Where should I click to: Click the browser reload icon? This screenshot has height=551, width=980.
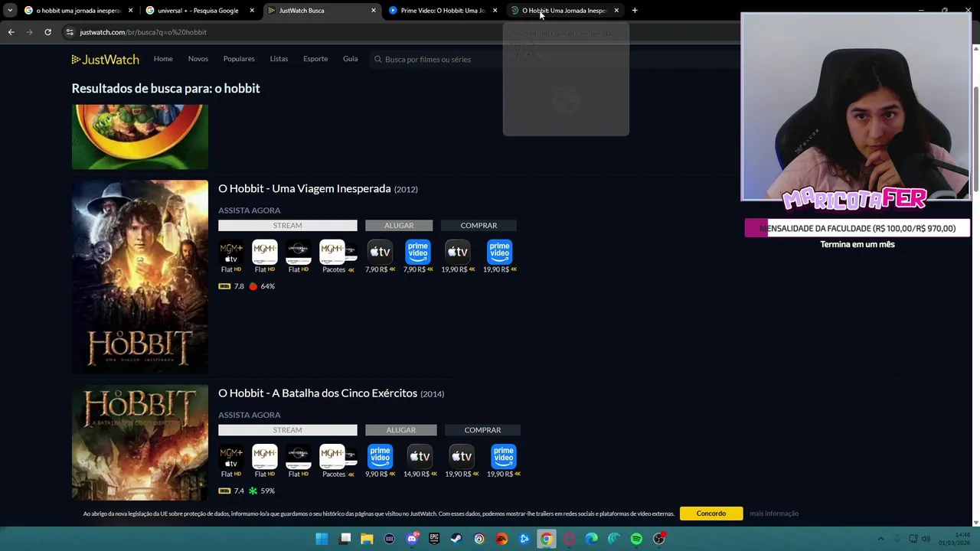47,32
